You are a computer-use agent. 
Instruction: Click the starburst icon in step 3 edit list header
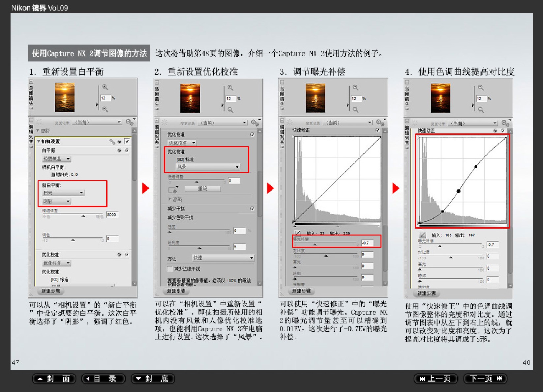[x=290, y=122]
